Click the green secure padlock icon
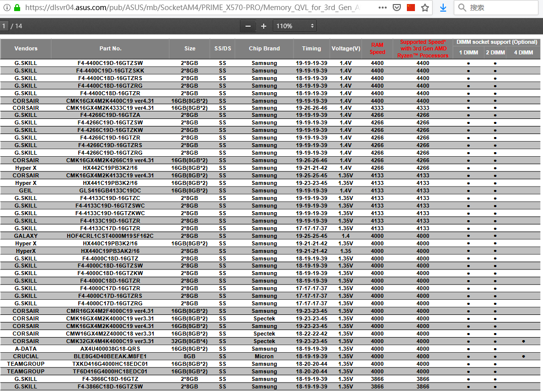This screenshot has height=392, width=543. click(17, 7)
